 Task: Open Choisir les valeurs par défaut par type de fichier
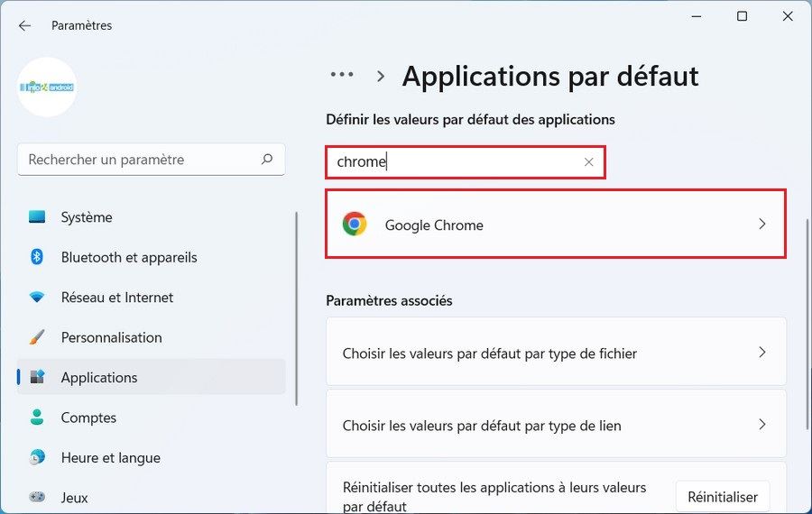556,352
